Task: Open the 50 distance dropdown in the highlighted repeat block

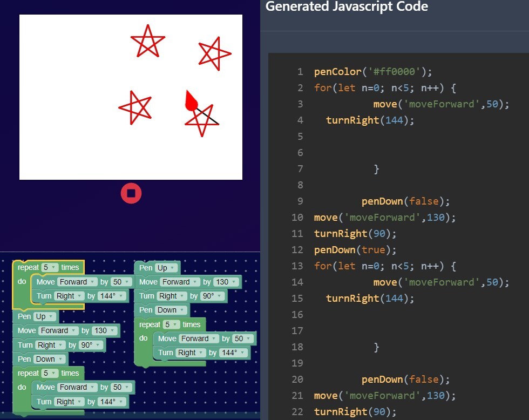Action: [121, 282]
